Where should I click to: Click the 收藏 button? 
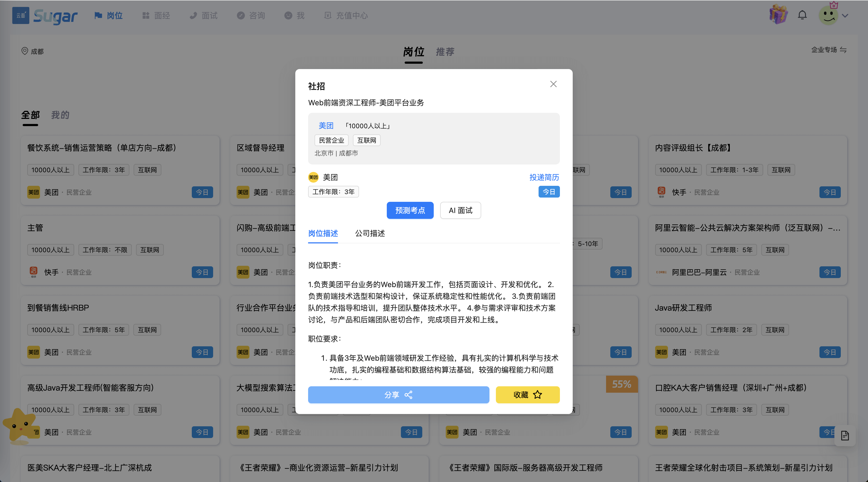coord(528,395)
